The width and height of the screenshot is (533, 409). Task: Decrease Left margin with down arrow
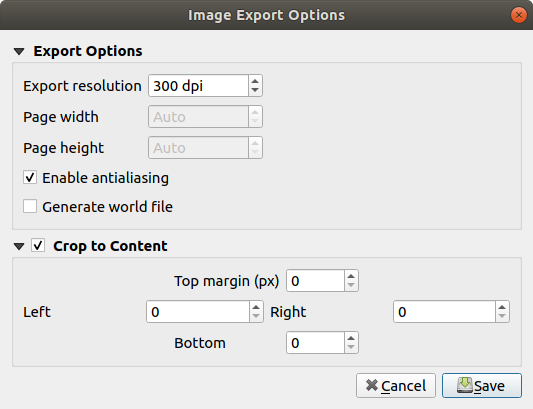click(256, 317)
